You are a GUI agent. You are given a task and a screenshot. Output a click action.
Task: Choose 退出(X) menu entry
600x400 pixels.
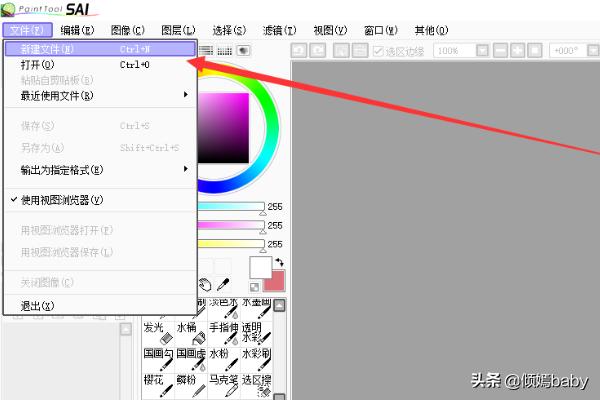(x=100, y=305)
